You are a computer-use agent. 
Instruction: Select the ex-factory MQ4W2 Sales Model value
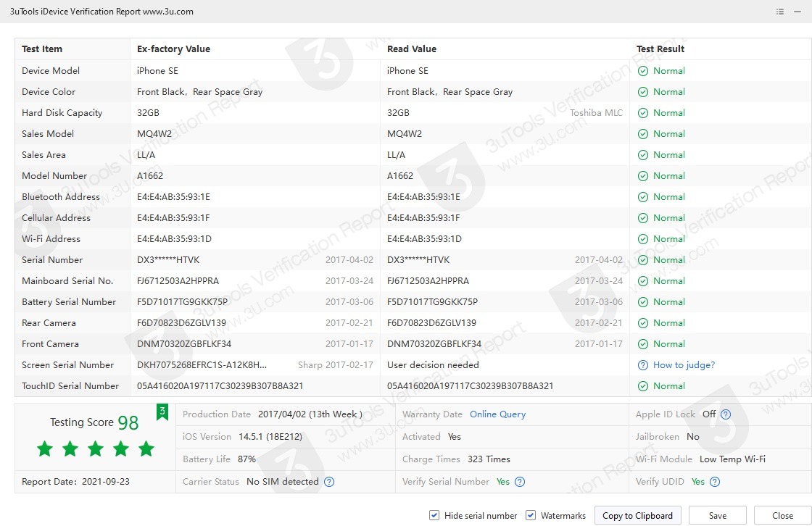coord(154,134)
